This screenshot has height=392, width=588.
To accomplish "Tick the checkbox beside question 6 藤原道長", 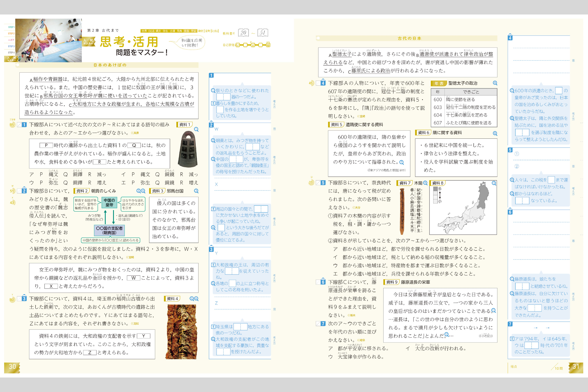I will [318, 282].
